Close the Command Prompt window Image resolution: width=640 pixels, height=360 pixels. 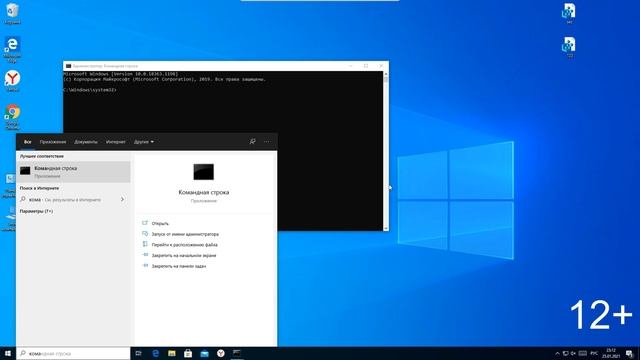[381, 66]
